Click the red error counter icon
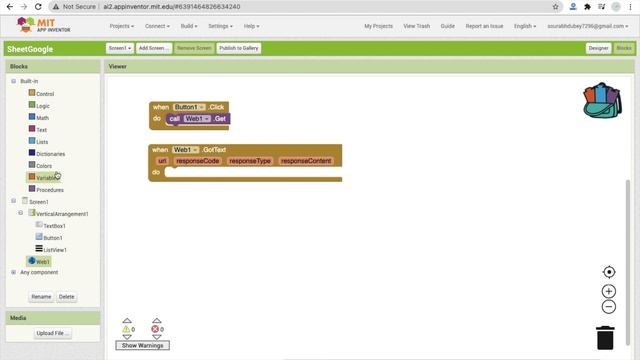640x360 pixels. pyautogui.click(x=155, y=329)
